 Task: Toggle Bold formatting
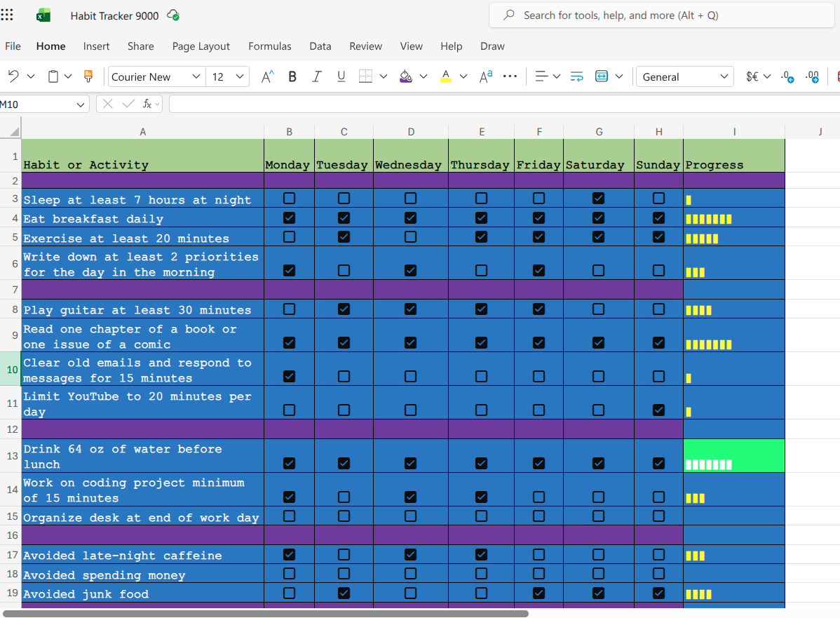click(x=292, y=76)
